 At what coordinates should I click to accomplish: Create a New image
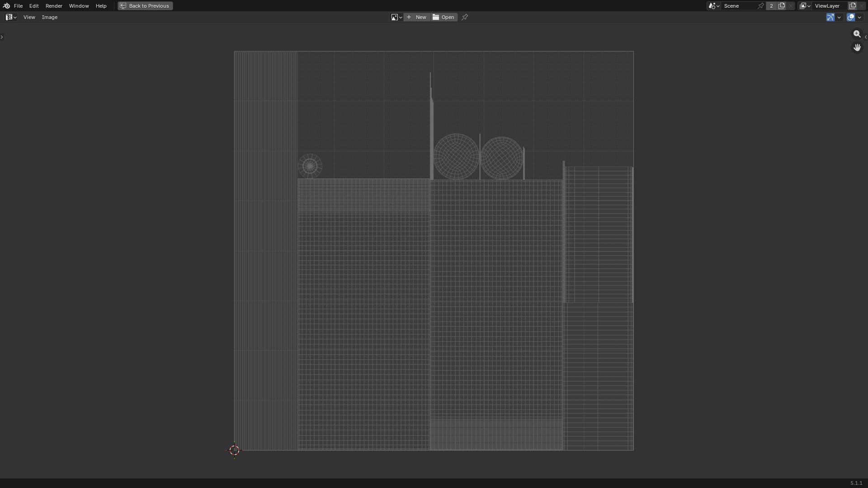coord(416,17)
